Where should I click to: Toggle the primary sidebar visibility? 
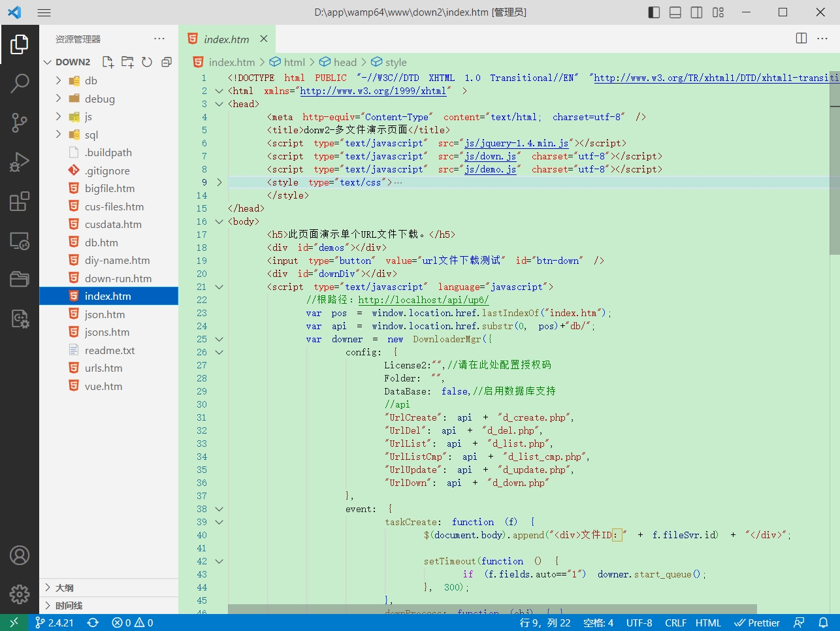(x=654, y=12)
